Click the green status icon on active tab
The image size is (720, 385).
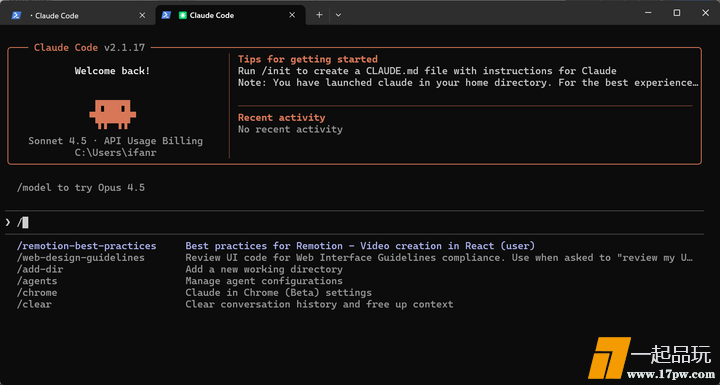(183, 16)
